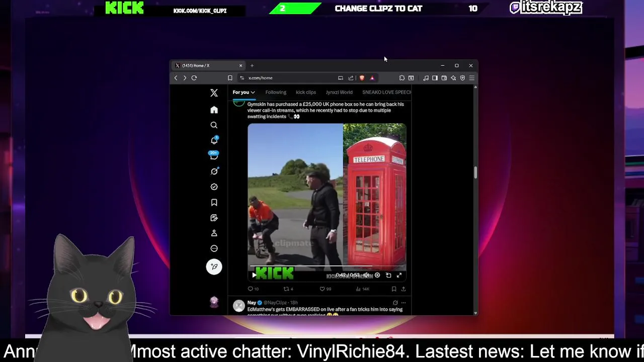Open Nay's profile avatar

(239, 305)
